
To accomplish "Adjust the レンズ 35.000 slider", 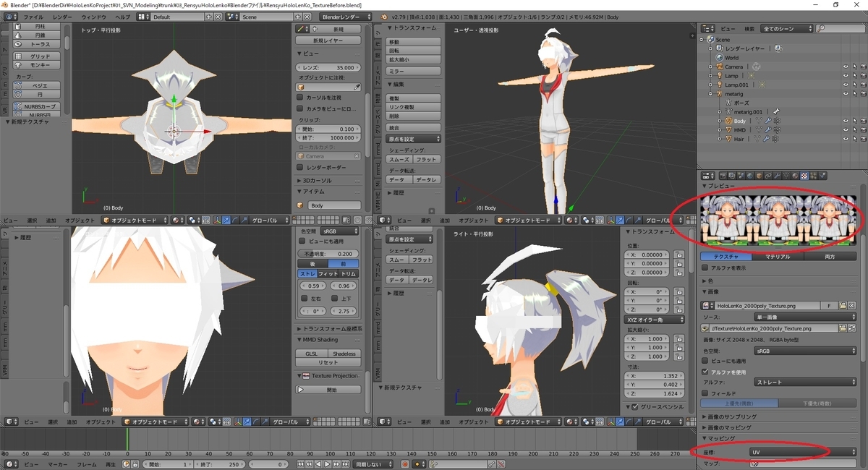I will (x=330, y=67).
